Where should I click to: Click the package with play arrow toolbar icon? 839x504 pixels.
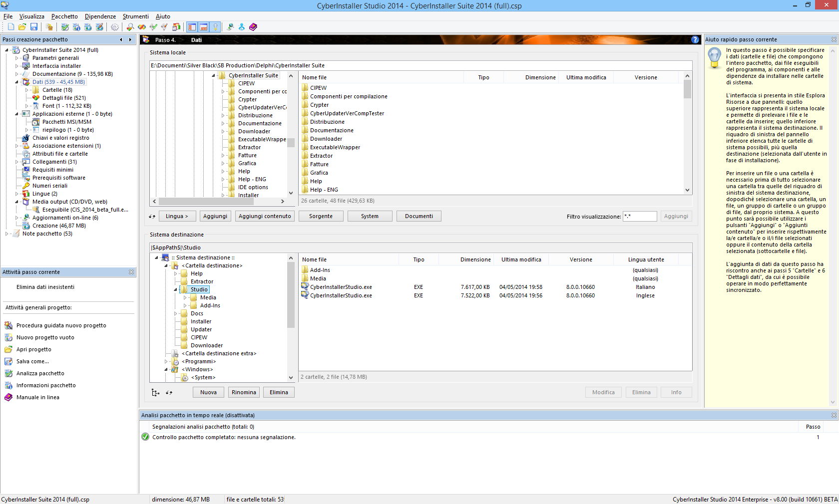pyautogui.click(x=88, y=27)
